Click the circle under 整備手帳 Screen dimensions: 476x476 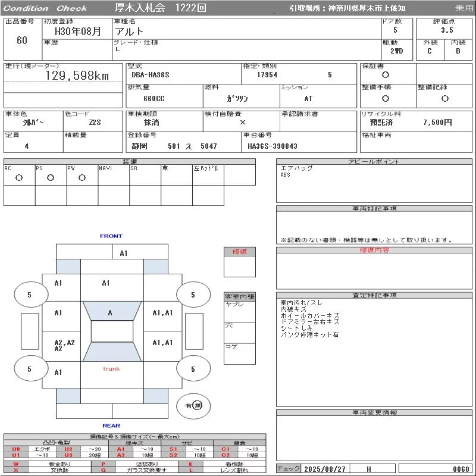386,98
